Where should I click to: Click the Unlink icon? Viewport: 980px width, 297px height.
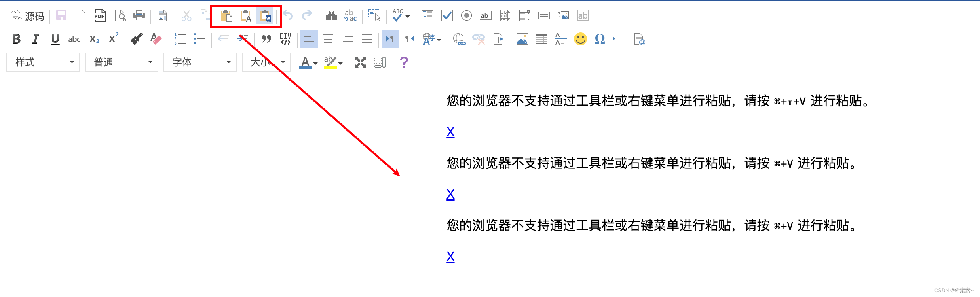(478, 39)
